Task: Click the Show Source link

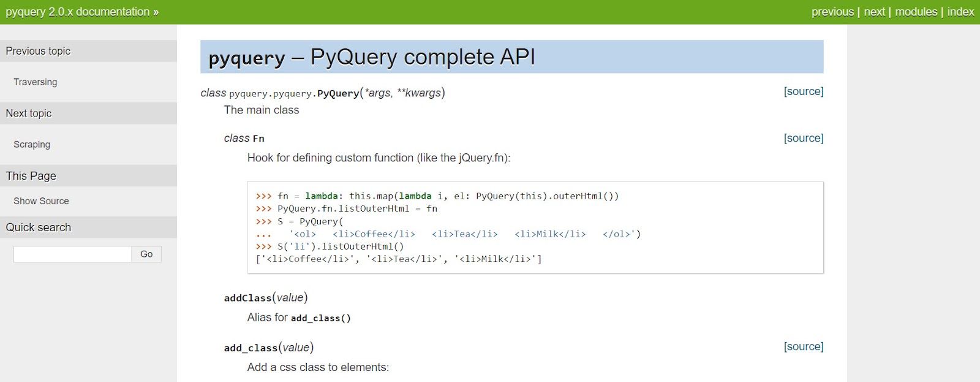Action: 41,201
